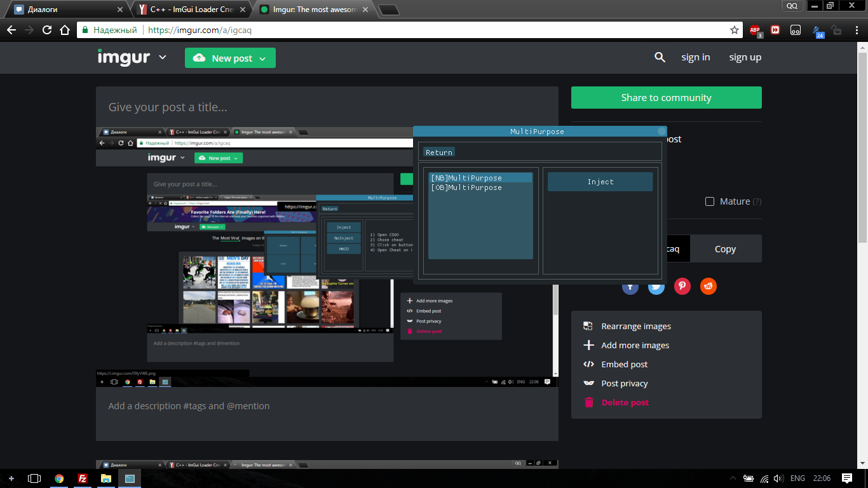Go back with the browser back arrow
The height and width of the screenshot is (488, 868).
point(11,30)
